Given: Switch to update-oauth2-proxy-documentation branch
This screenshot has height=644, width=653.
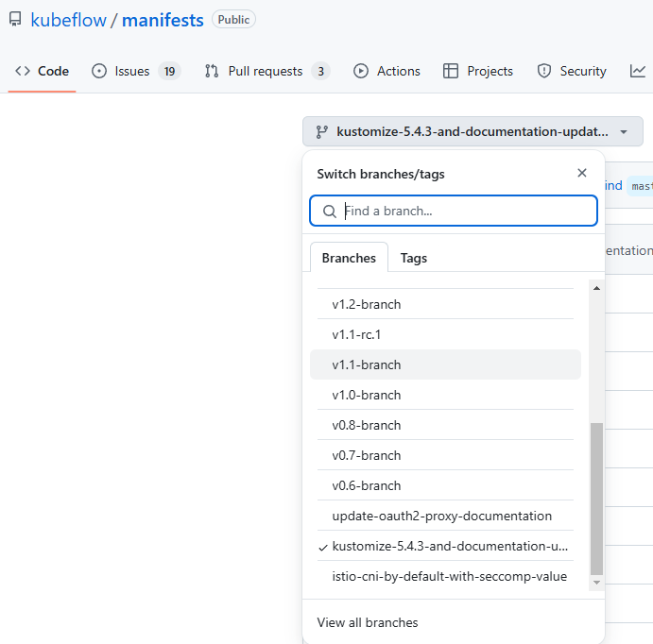Looking at the screenshot, I should tap(446, 516).
